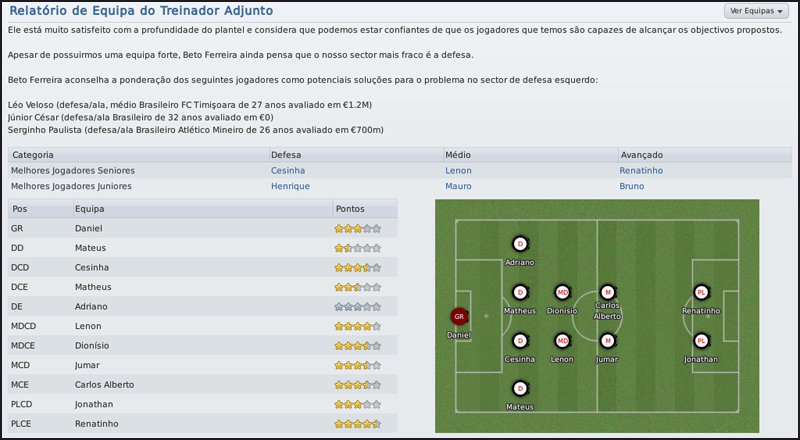This screenshot has width=800, height=440.
Task: Sort table by the Pos column header
Action: click(19, 209)
